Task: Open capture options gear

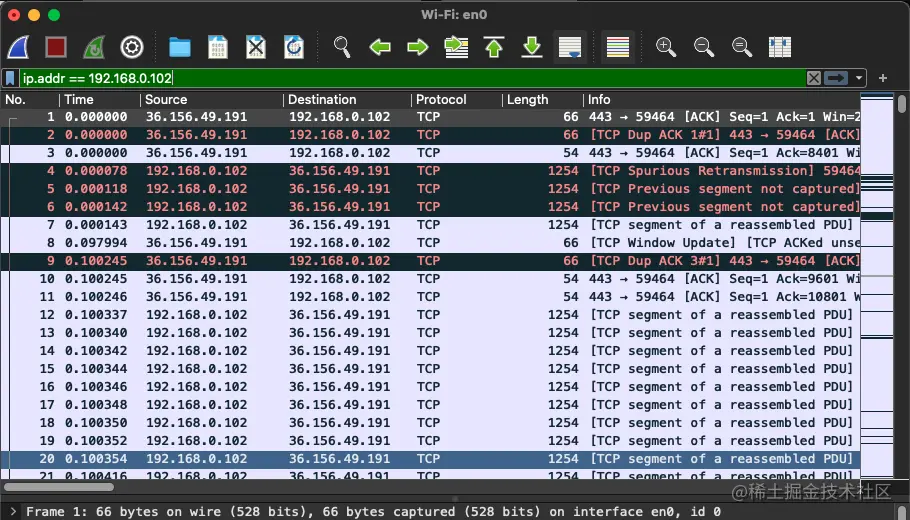Action: point(132,47)
